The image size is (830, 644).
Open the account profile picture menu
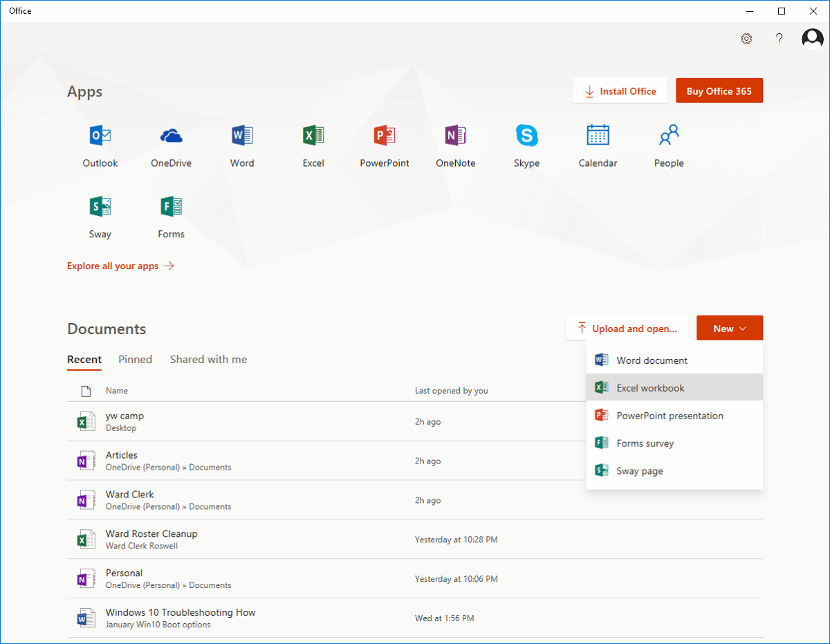pyautogui.click(x=812, y=39)
